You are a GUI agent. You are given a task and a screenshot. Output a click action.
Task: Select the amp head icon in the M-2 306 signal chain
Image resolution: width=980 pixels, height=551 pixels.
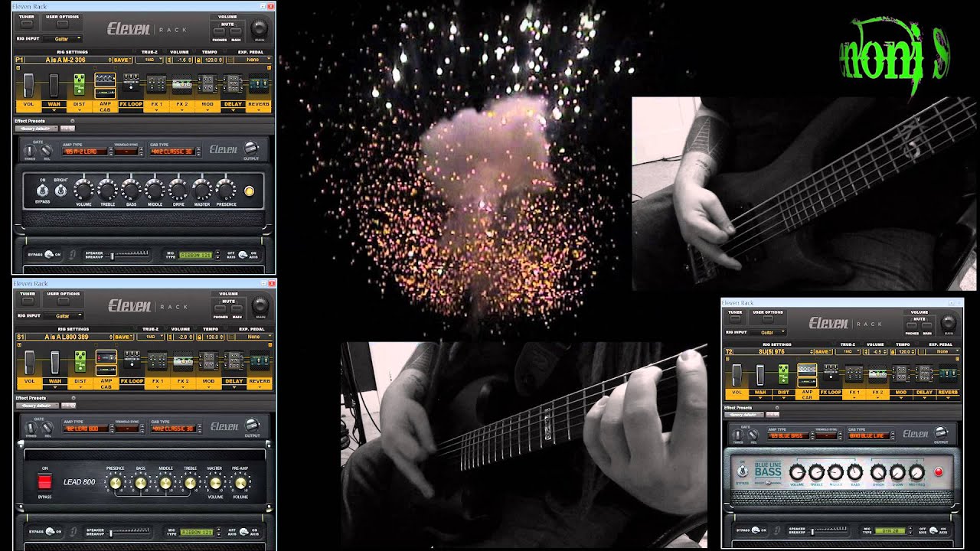coord(105,78)
